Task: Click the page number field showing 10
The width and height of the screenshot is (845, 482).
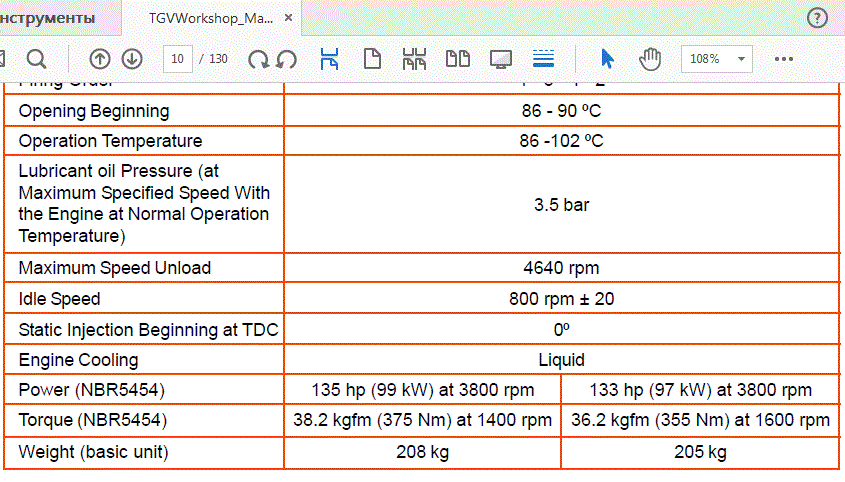Action: click(178, 59)
